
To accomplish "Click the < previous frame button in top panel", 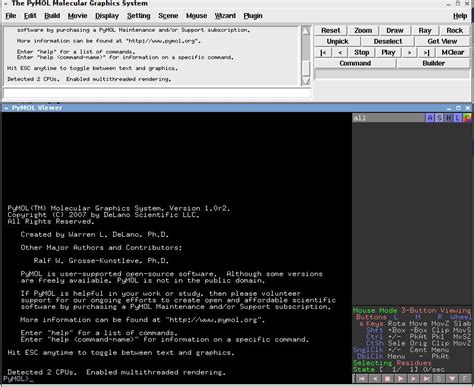I will click(x=340, y=52).
